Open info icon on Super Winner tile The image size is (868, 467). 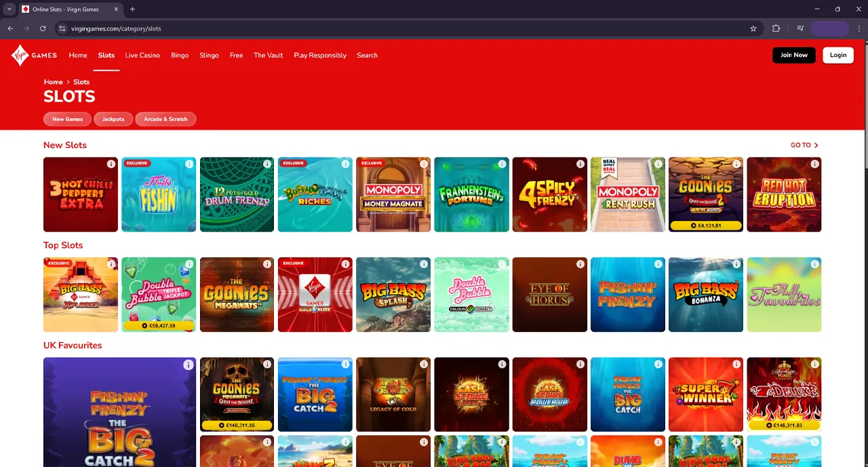coord(736,365)
